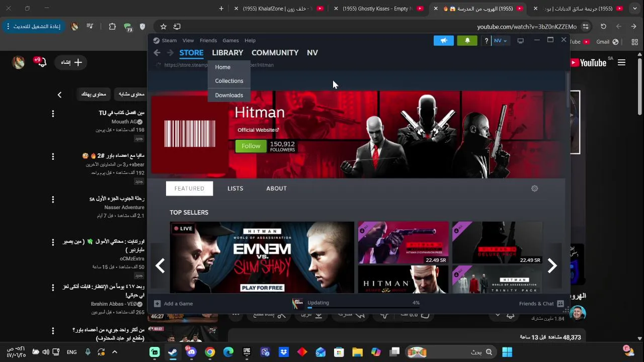Screen dimensions: 644x362
Task: Choose Home from Library dropdown
Action: pos(223,67)
